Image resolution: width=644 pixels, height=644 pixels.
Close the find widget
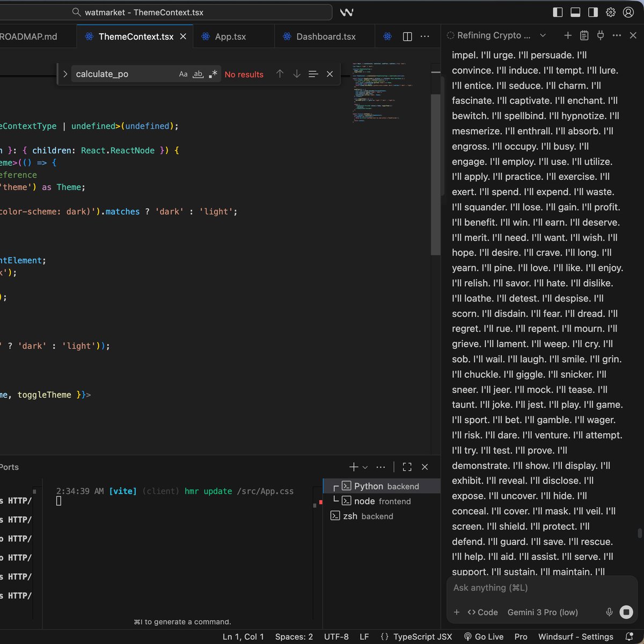[x=330, y=74]
